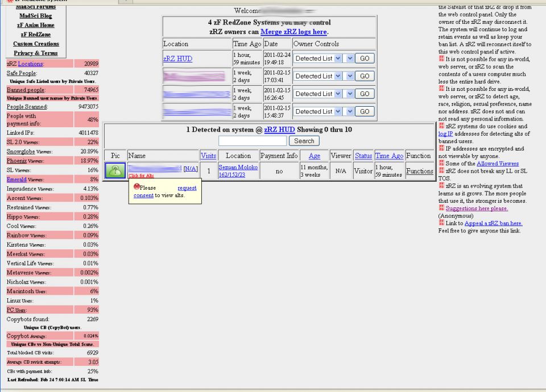The image size is (546, 392).
Task: Open the second dropdown arrow in 16:26:45 row
Action: 350,94
